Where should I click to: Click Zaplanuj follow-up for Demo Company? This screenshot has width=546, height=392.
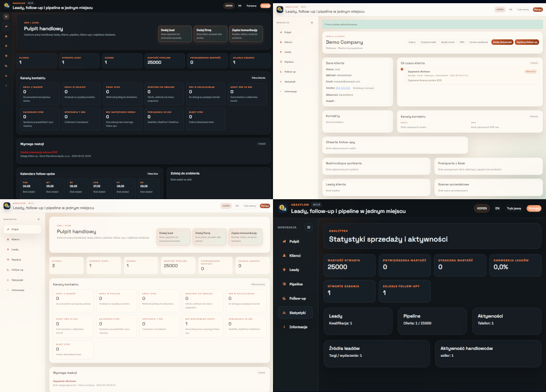527,42
